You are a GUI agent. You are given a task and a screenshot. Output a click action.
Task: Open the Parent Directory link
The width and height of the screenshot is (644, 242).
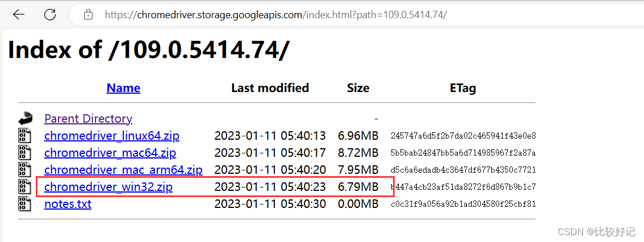88,119
